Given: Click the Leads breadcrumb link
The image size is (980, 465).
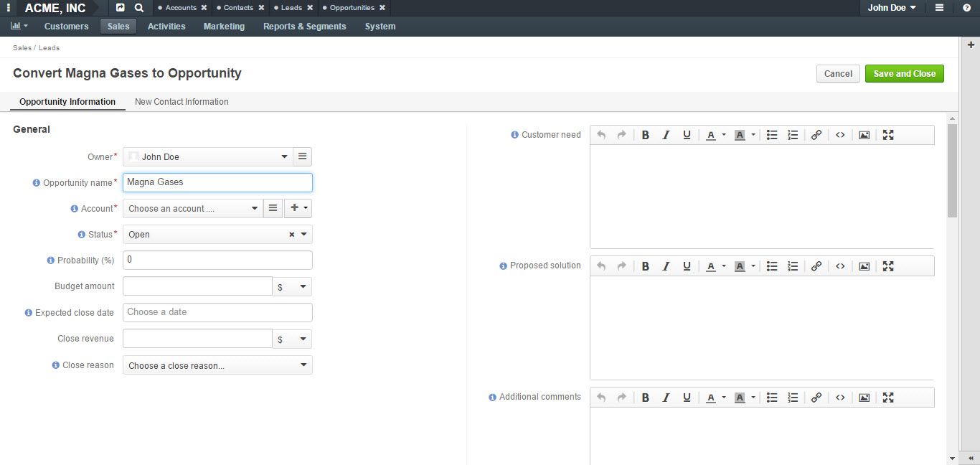Looking at the screenshot, I should point(49,48).
